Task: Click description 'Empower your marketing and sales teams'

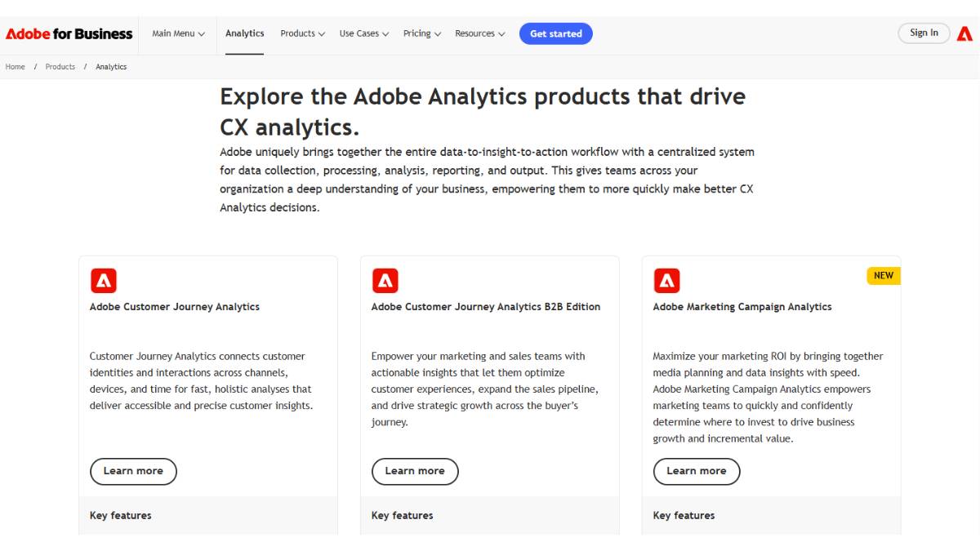Action: point(485,389)
